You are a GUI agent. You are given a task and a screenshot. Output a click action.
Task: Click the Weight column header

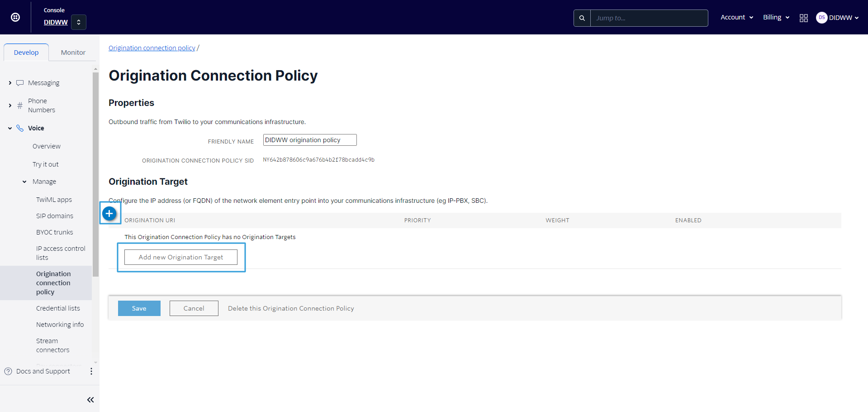tap(557, 220)
